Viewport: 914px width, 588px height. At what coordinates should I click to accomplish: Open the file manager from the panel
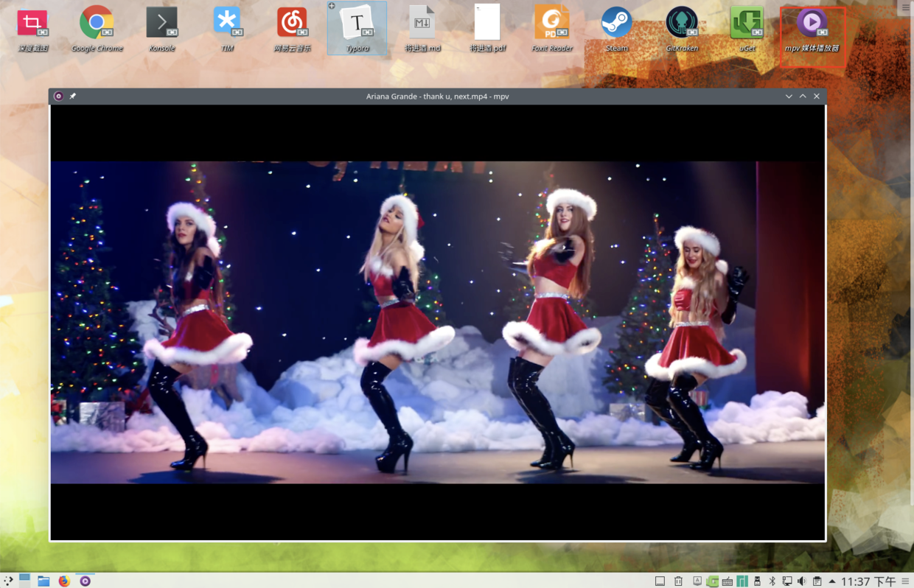pos(43,581)
